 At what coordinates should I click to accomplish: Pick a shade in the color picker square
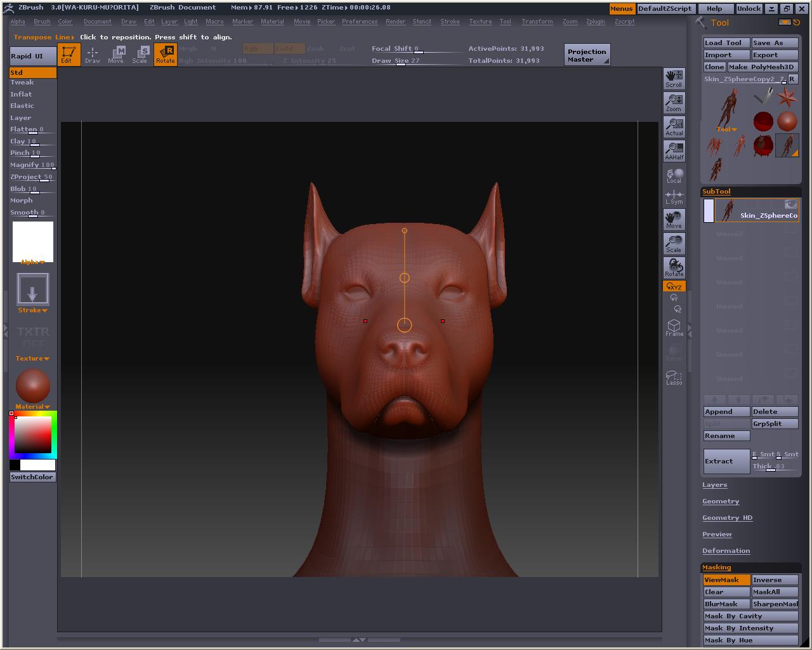tap(33, 434)
